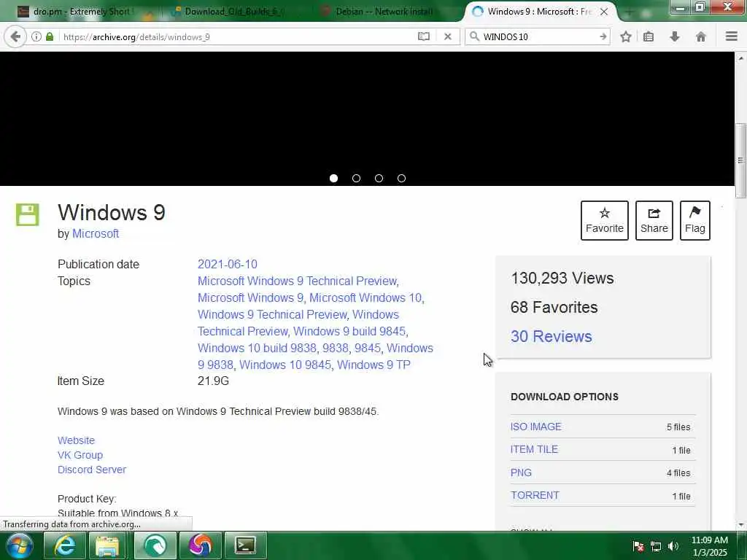
Task: Open Windows 10 build 9838 topic
Action: [257, 348]
